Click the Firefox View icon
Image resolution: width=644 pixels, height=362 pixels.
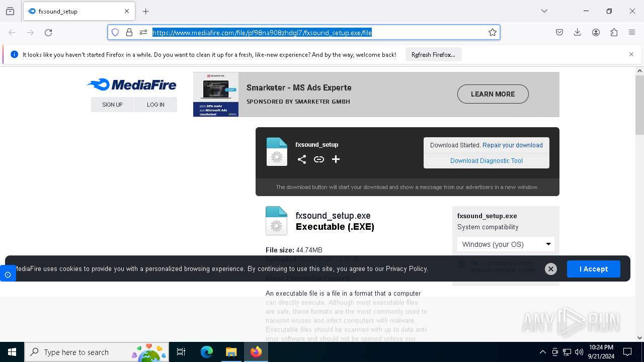(x=10, y=11)
